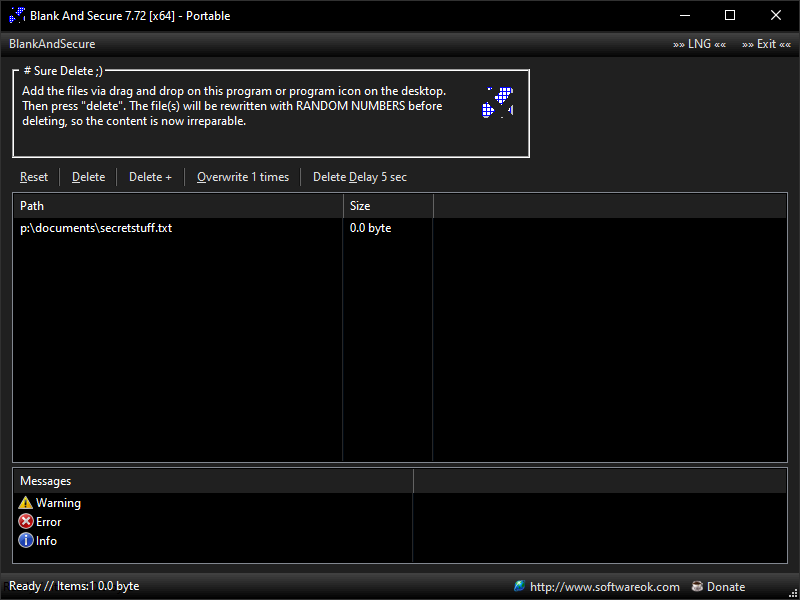The height and width of the screenshot is (600, 800).
Task: Click the Messages column header
Action: coord(212,481)
